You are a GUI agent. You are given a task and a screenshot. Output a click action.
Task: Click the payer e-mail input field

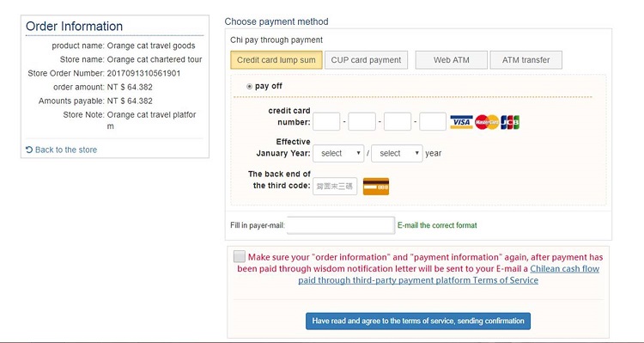click(341, 225)
